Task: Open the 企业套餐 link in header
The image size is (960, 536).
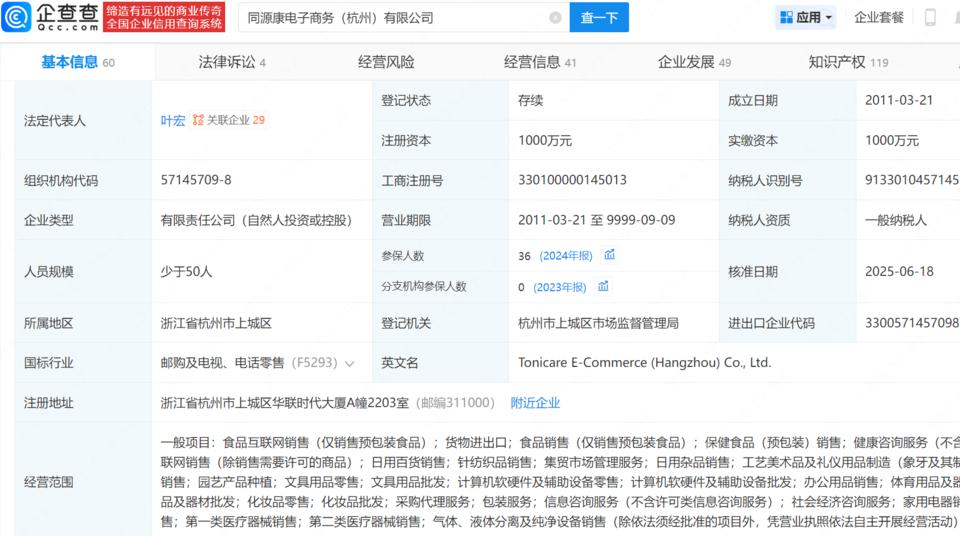Action: [879, 17]
